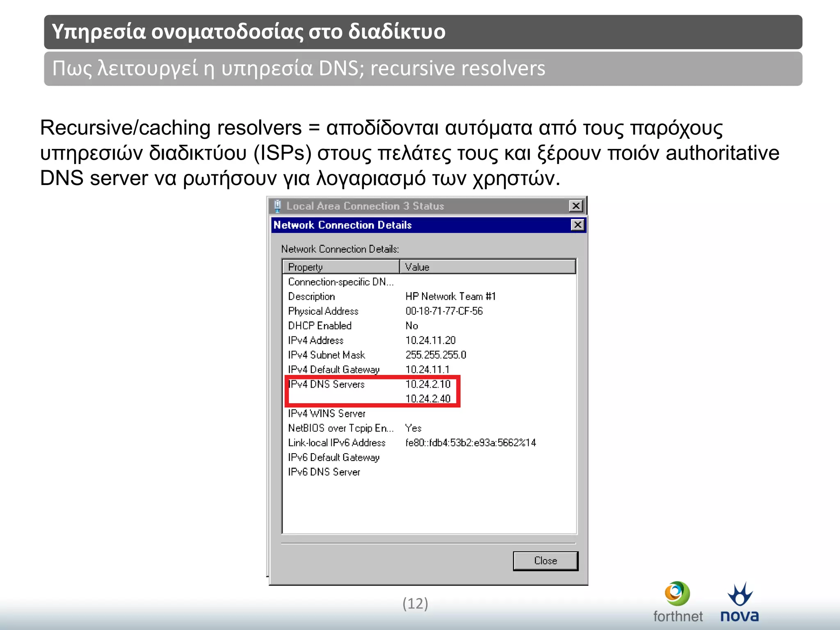The height and width of the screenshot is (630, 840).
Task: Click the fe80::fdb4:53b2:e93a:5662%14 value
Action: tap(470, 443)
